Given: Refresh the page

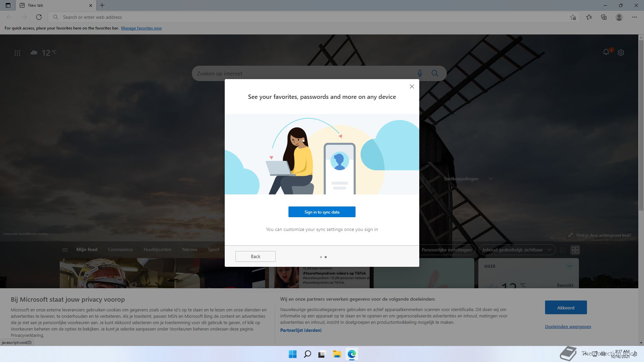Looking at the screenshot, I should click(39, 17).
